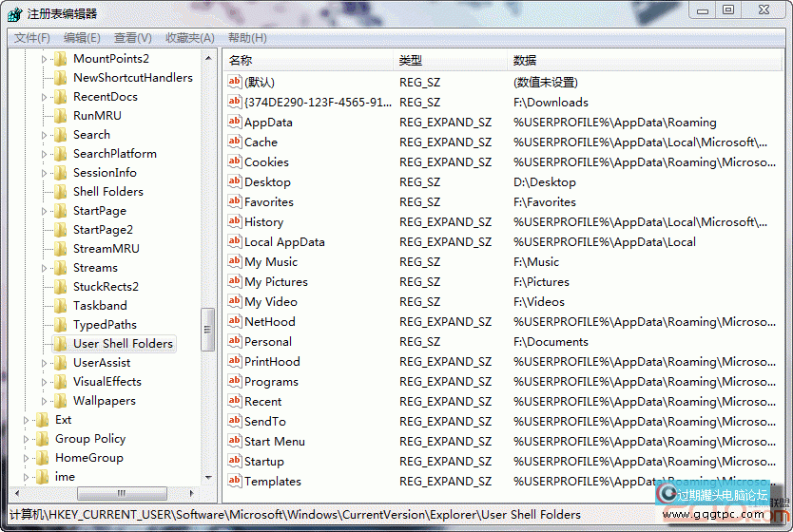The height and width of the screenshot is (532, 793).
Task: Select the Personal value's registry icon
Action: point(235,341)
